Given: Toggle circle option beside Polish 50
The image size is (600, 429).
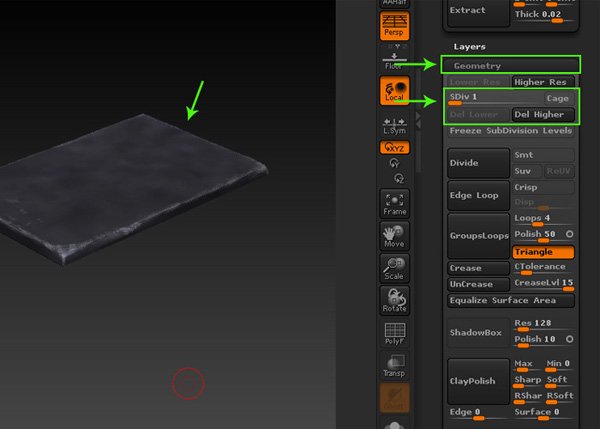Looking at the screenshot, I should (x=569, y=234).
